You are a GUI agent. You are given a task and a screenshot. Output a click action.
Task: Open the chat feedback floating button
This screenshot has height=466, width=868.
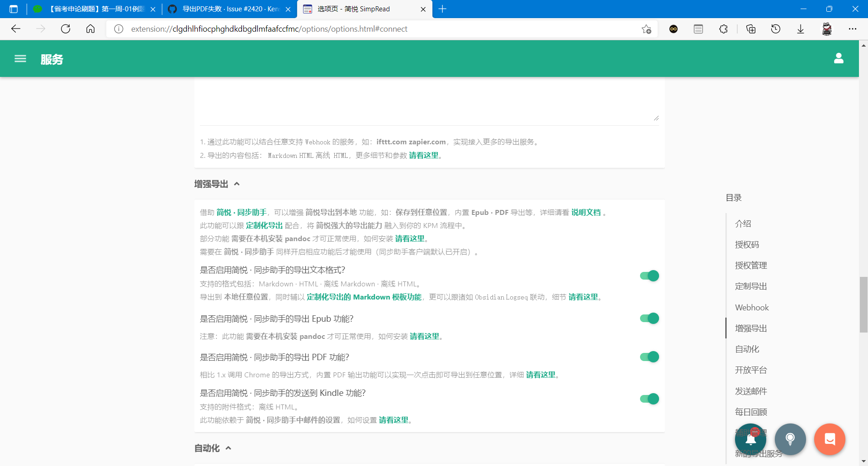pos(830,439)
